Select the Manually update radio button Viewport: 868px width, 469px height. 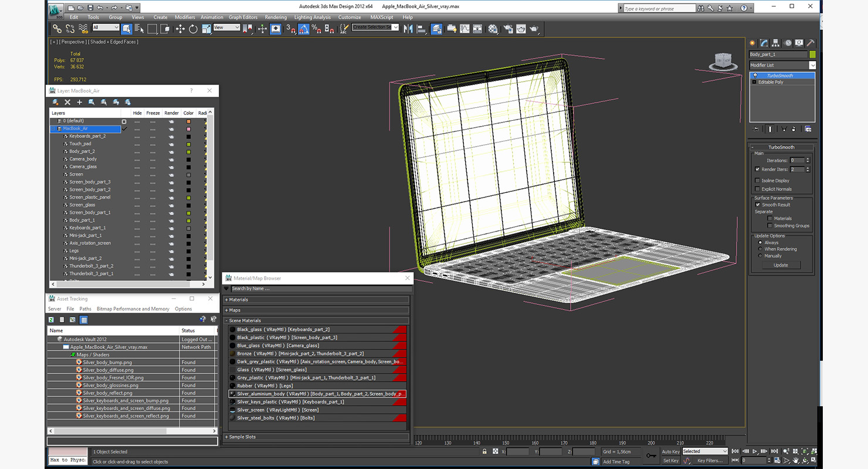760,256
